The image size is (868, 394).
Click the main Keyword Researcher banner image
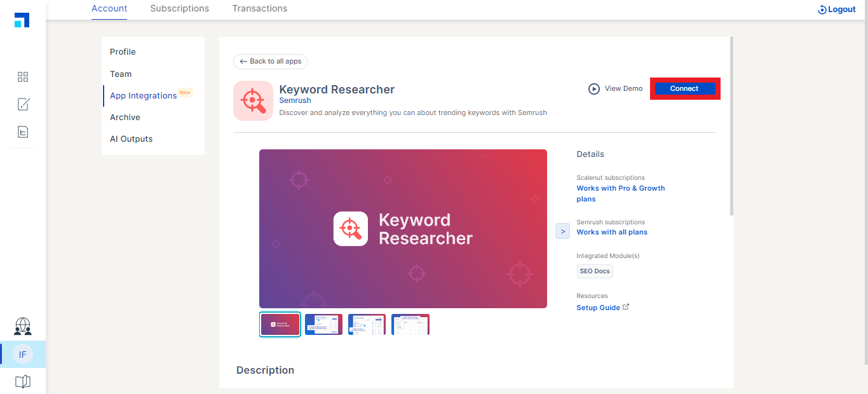(403, 229)
